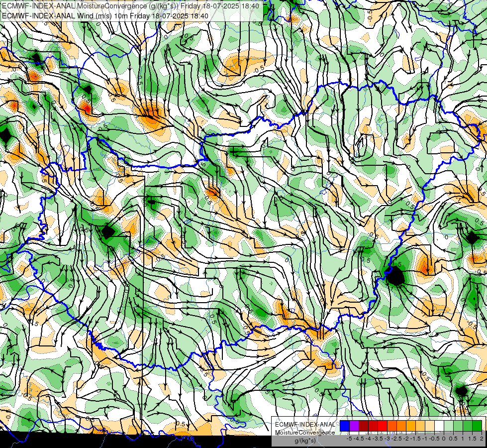The image size is (487, 448).
Task: Select legend swatch for 0 to 0.5
Action: click(449, 426)
